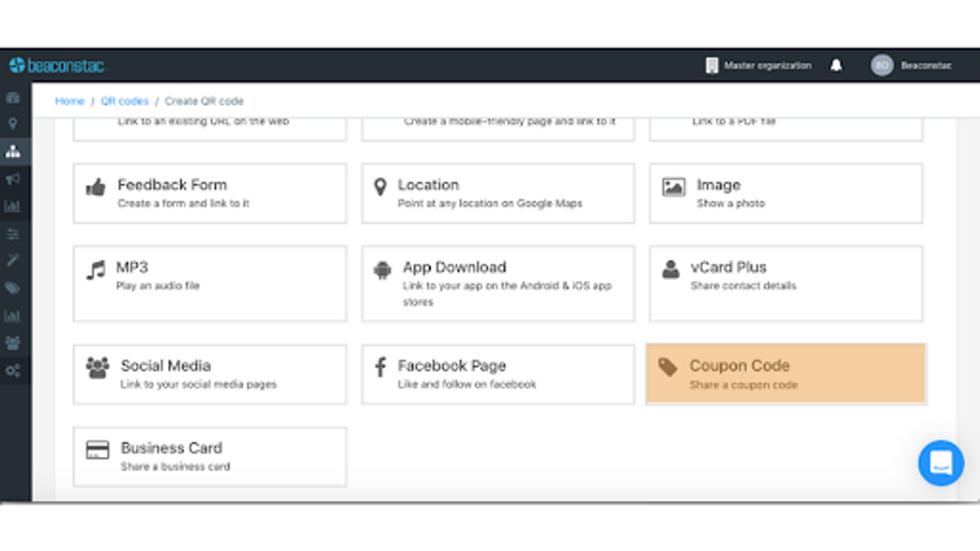Screen dimensions: 980x551
Task: Open the Master organization switcher
Action: click(758, 65)
